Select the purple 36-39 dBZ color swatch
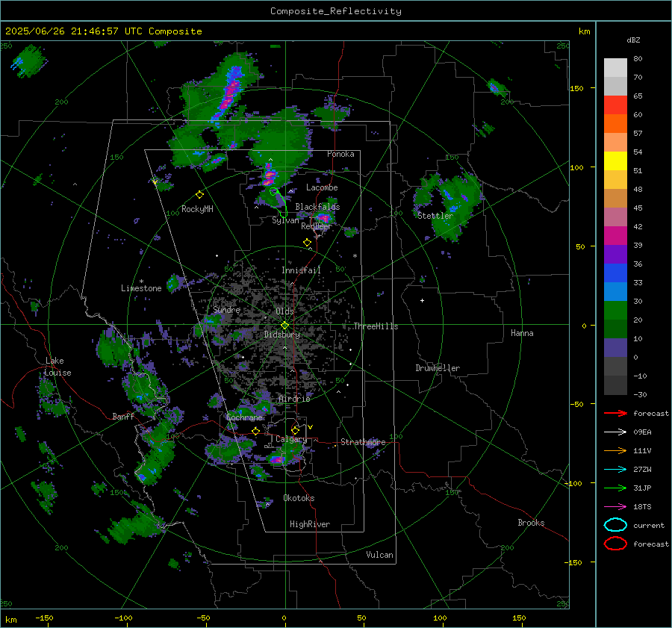Screen dimensions: 672x628 point(615,255)
